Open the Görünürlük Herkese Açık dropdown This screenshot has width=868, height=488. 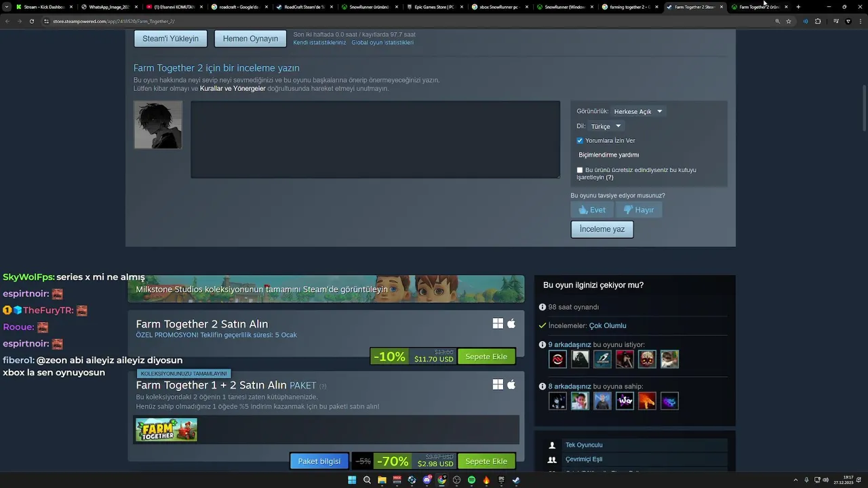(638, 111)
